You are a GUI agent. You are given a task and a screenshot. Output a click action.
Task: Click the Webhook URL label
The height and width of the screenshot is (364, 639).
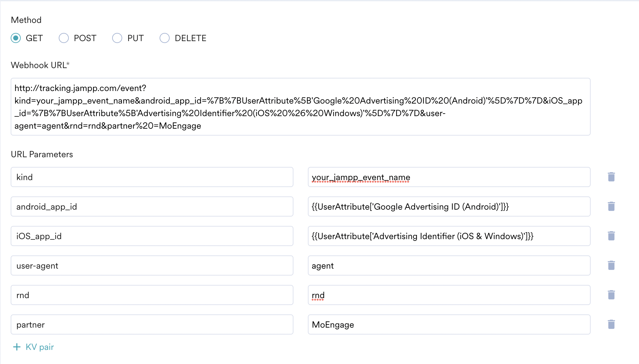40,65
